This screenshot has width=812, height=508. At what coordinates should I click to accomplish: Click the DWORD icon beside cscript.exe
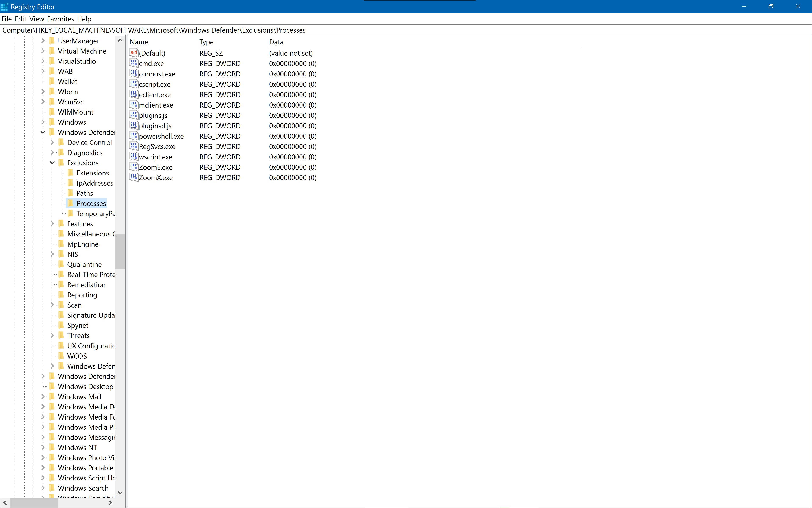point(134,84)
